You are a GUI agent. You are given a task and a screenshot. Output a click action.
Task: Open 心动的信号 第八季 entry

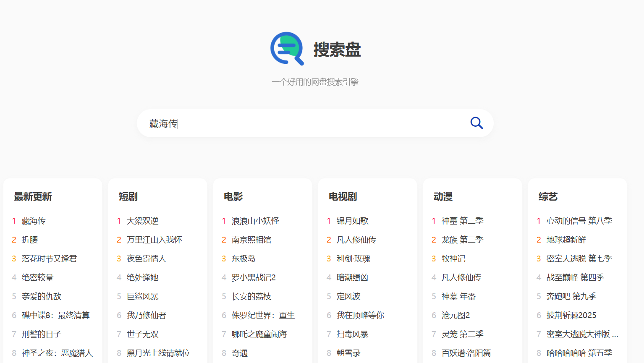579,221
